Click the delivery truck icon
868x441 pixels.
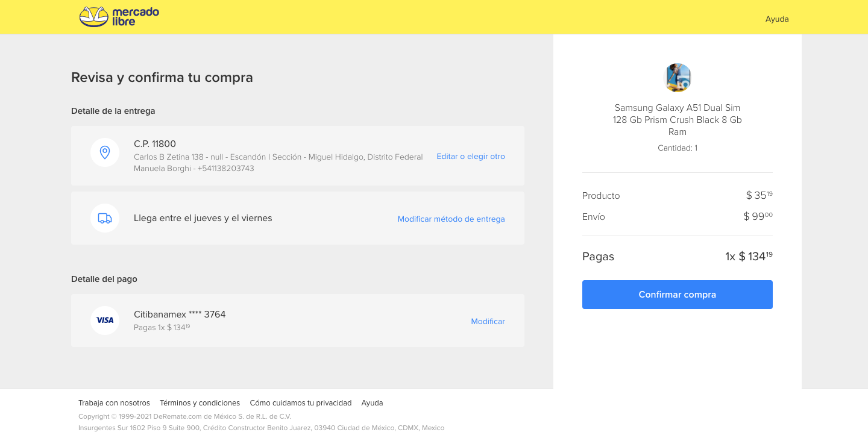105,218
